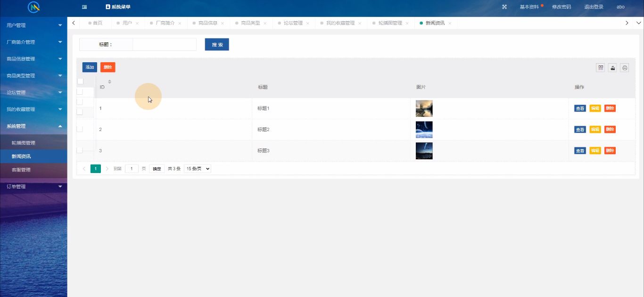Open the 基本资料 link in the header
The image size is (644, 297).
point(529,7)
